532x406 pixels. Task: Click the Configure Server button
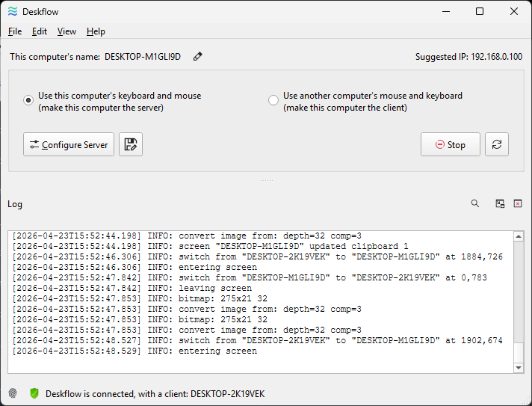[x=69, y=144]
